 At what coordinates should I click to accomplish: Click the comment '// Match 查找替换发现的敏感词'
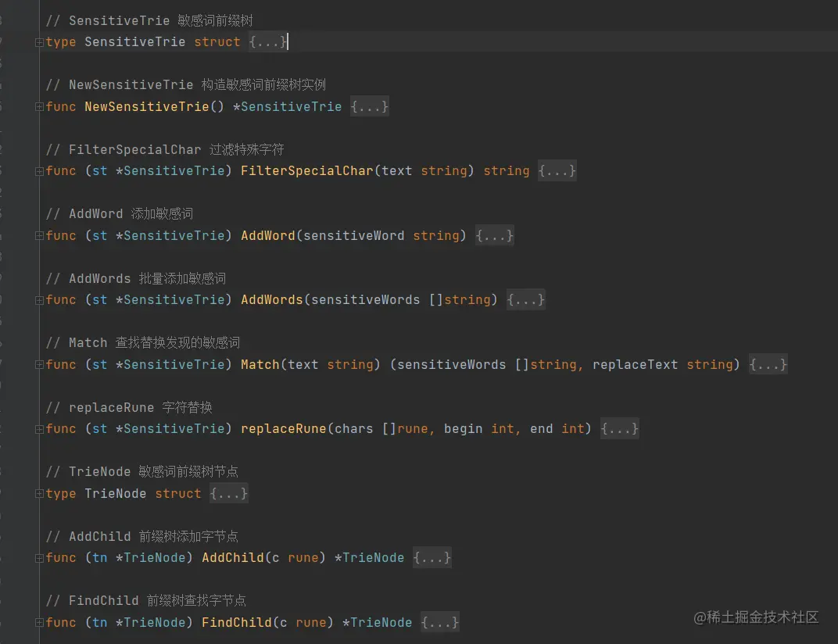point(143,342)
